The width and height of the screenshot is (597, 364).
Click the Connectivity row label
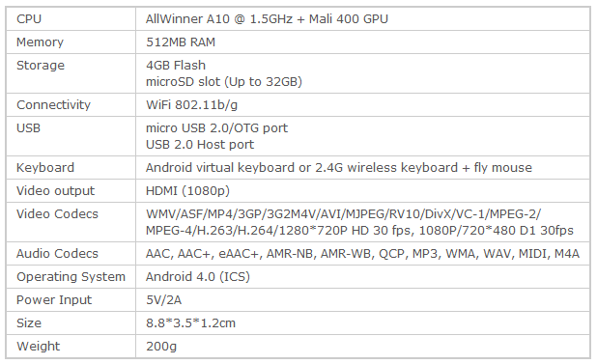coord(54,105)
